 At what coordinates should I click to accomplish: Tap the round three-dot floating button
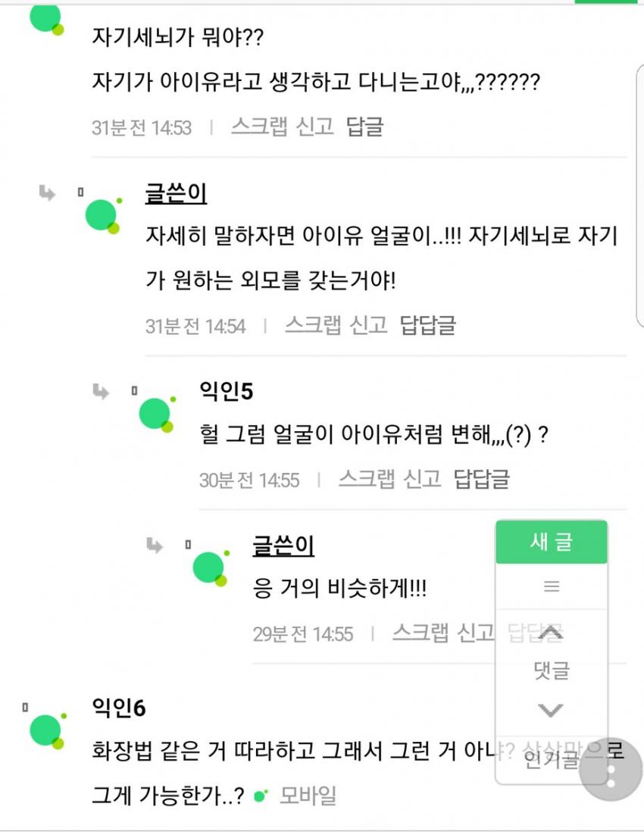click(x=611, y=769)
